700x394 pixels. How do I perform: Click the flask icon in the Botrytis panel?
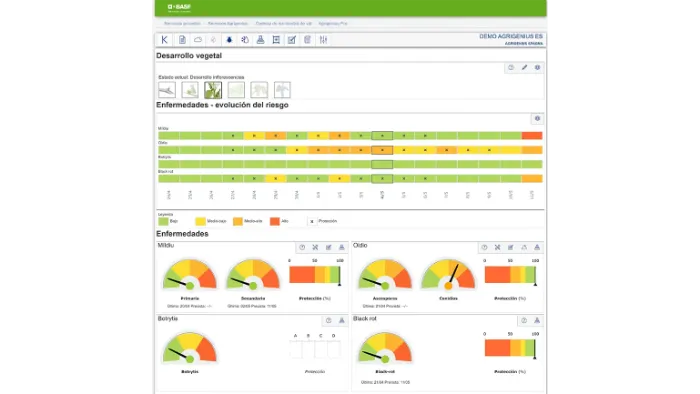342,320
